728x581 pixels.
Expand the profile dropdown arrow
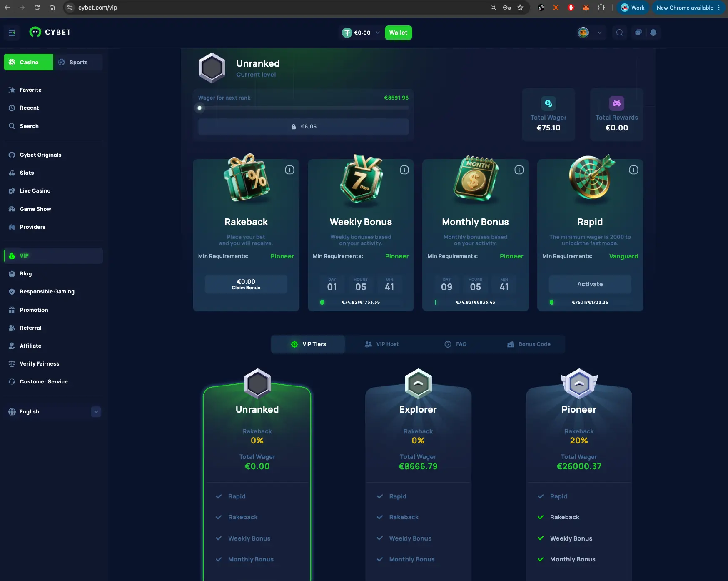point(600,33)
